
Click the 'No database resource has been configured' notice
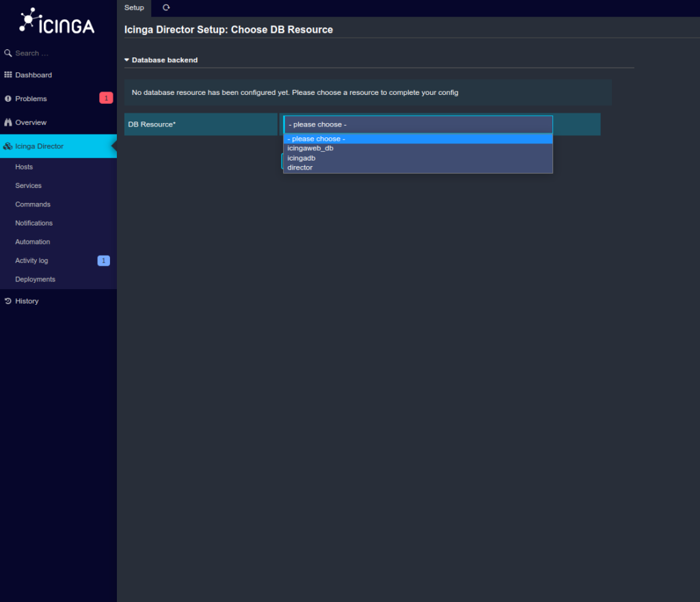tap(368, 92)
